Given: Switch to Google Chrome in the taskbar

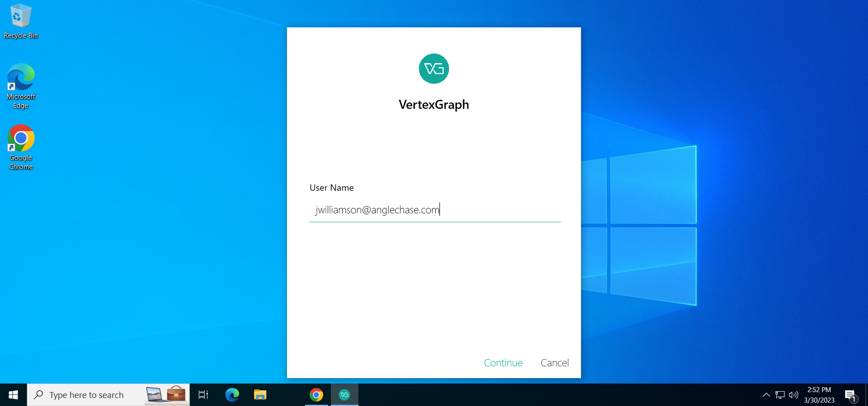Looking at the screenshot, I should [x=316, y=395].
